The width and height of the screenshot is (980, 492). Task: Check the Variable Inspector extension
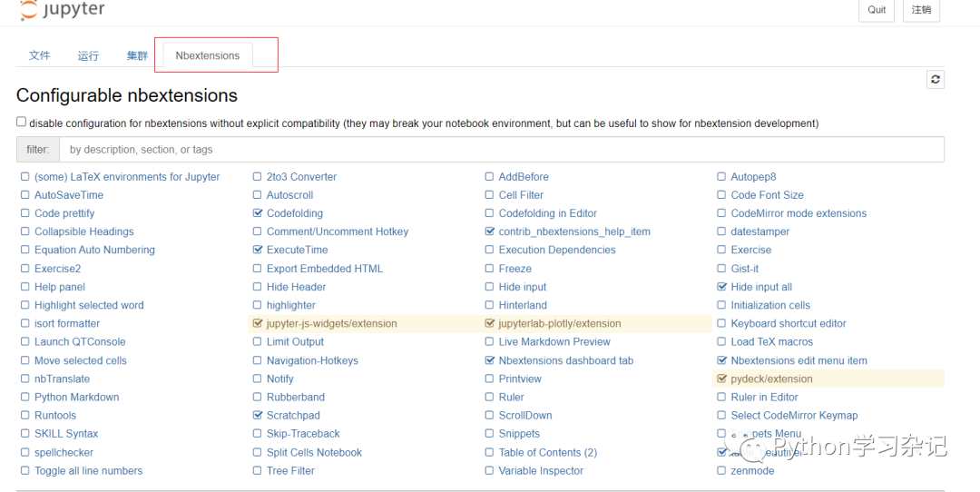pyautogui.click(x=489, y=471)
